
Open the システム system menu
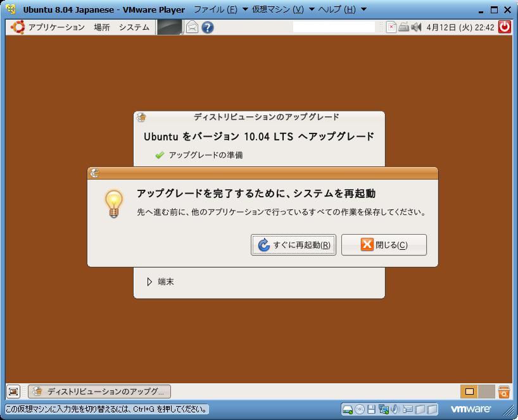point(134,27)
